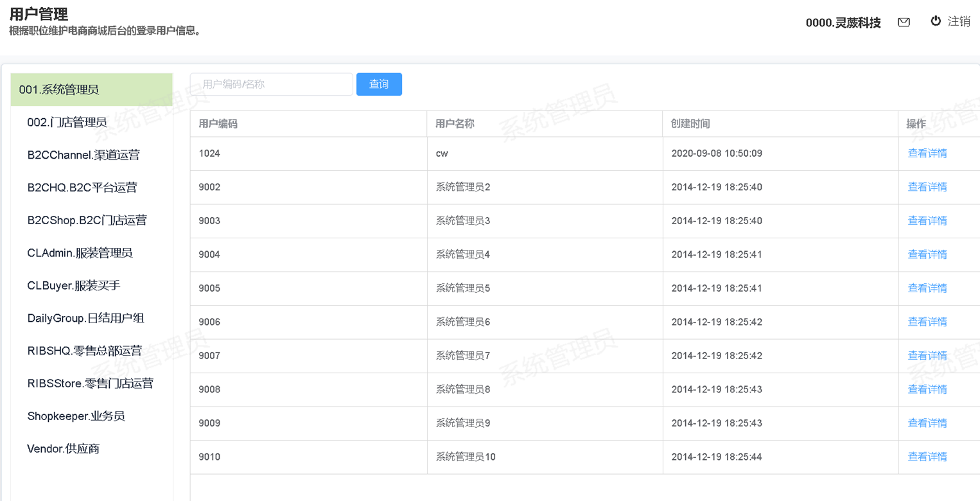Select CLAdmin.服装管理员 role
Image resolution: width=980 pixels, height=501 pixels.
tap(80, 252)
